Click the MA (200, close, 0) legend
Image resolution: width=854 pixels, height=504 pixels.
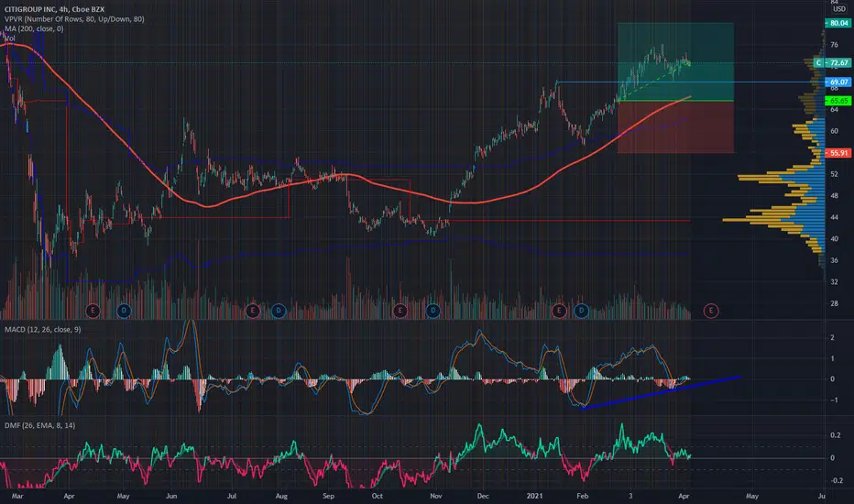34,28
